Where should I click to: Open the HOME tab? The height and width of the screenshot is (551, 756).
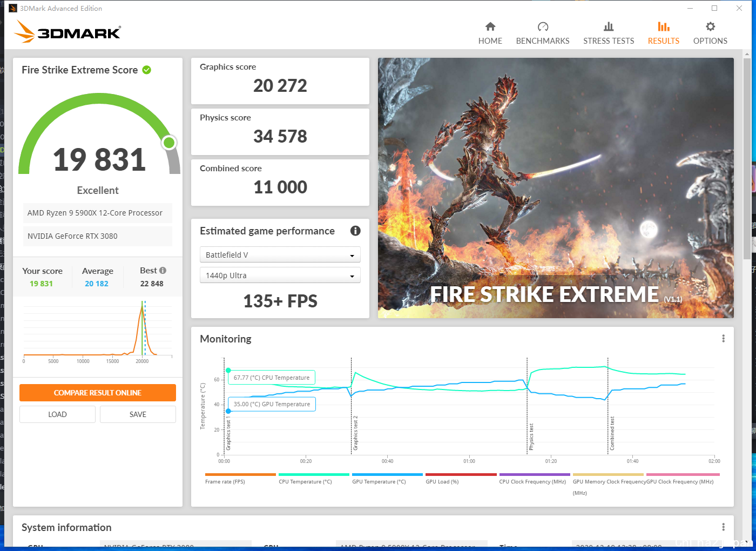point(490,33)
